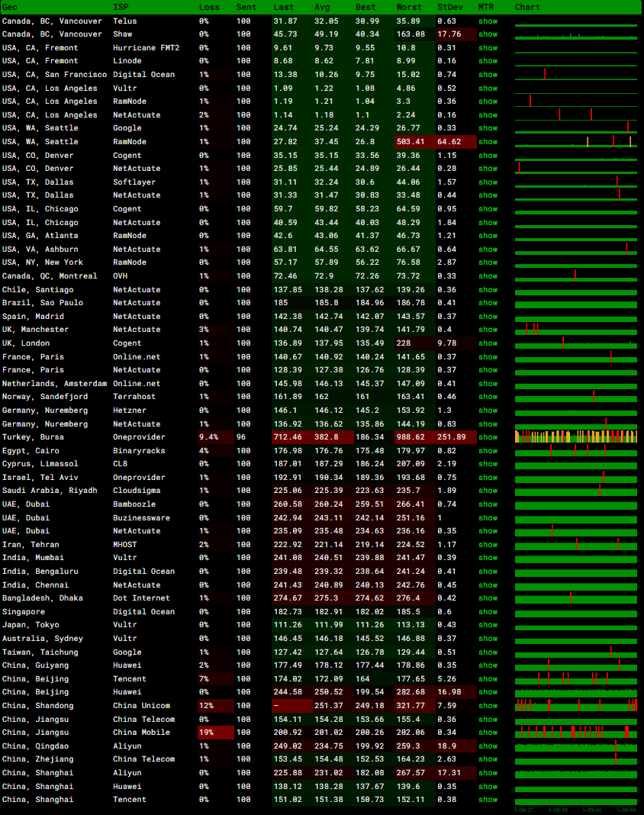644x815 pixels.
Task: Click the Geo column header
Action: 11,7
